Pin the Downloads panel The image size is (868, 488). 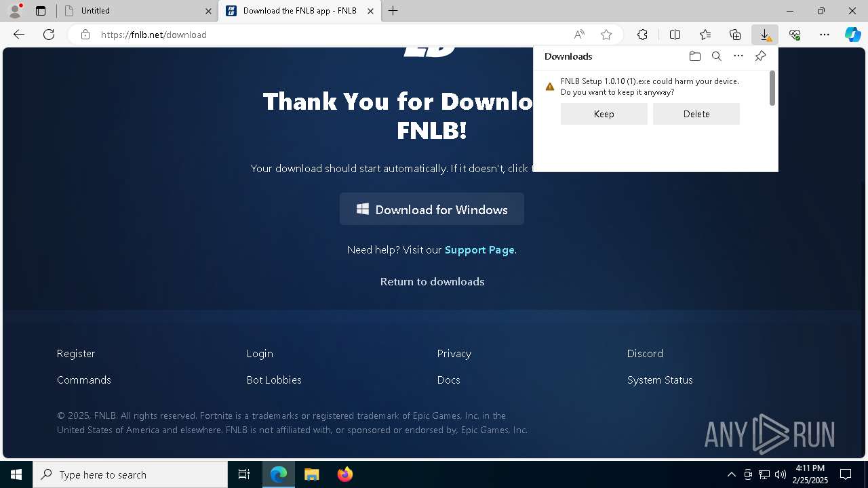(760, 56)
